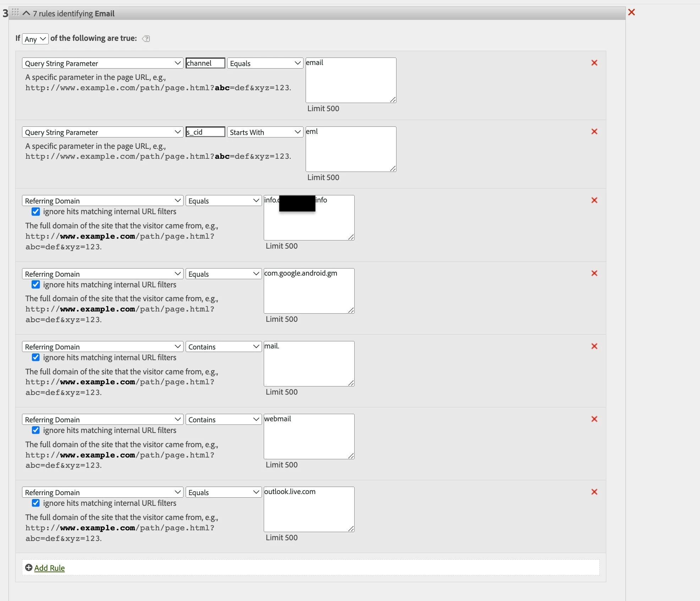This screenshot has height=601, width=700.
Task: Open the Any/All condition dropdown
Action: click(x=35, y=39)
